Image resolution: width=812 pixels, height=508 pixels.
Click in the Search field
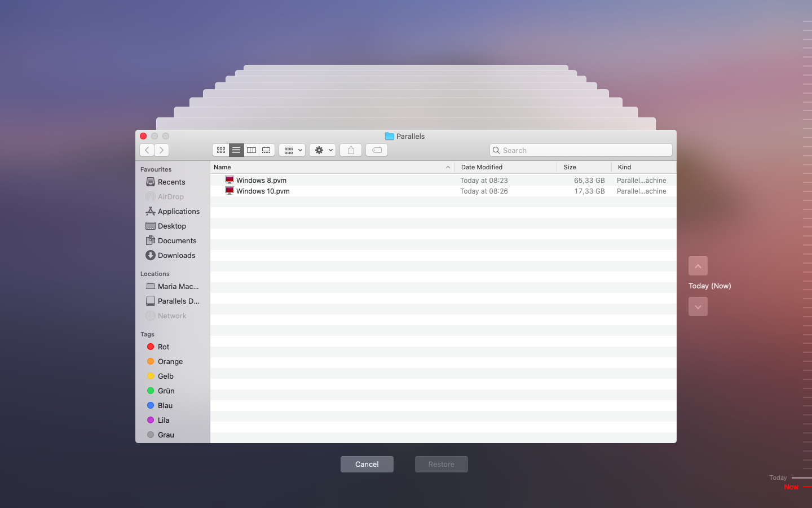click(x=581, y=150)
